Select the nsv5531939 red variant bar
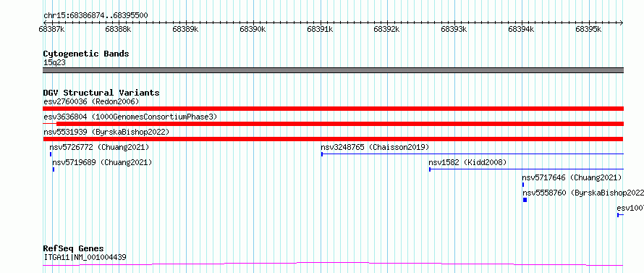Screen dimensions: 644x273 click(x=333, y=139)
